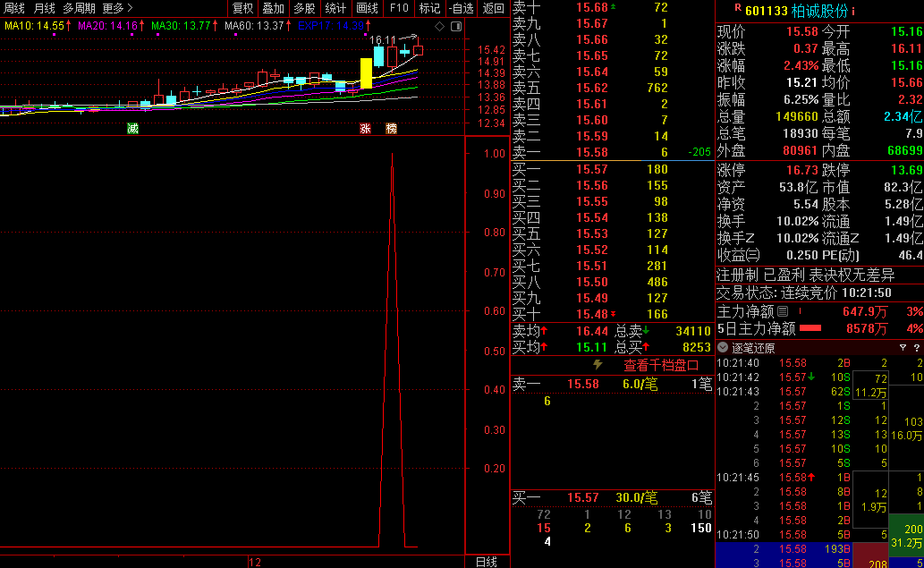Click the list icon next to 主力净额
The height and width of the screenshot is (568, 924).
click(x=783, y=311)
